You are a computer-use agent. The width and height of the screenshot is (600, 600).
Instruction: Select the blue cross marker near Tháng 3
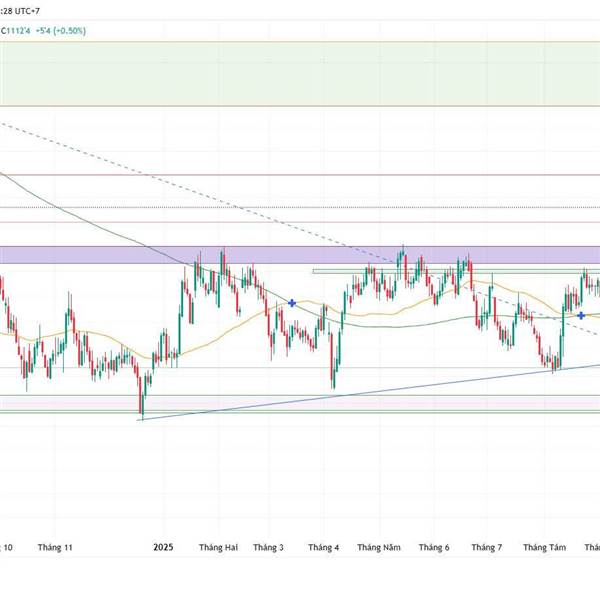click(292, 303)
